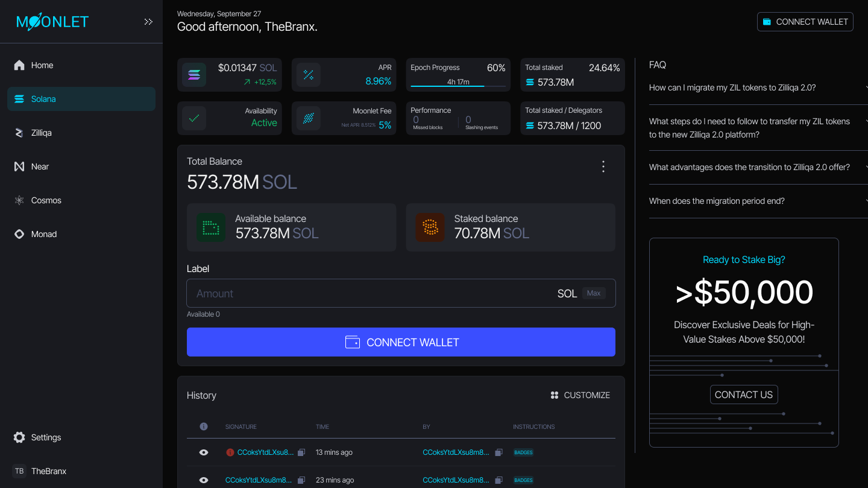This screenshot has height=488, width=868.
Task: Click the Moonlet logo
Action: pyautogui.click(x=52, y=22)
